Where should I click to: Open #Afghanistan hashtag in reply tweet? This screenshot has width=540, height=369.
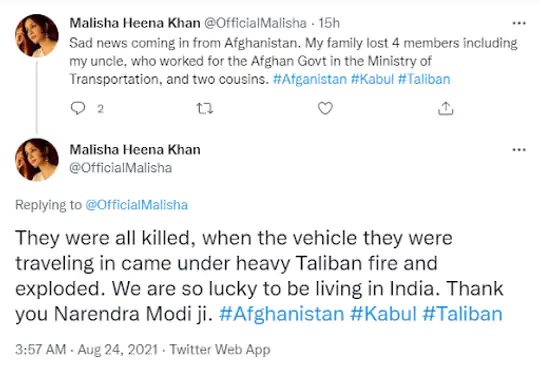(281, 314)
